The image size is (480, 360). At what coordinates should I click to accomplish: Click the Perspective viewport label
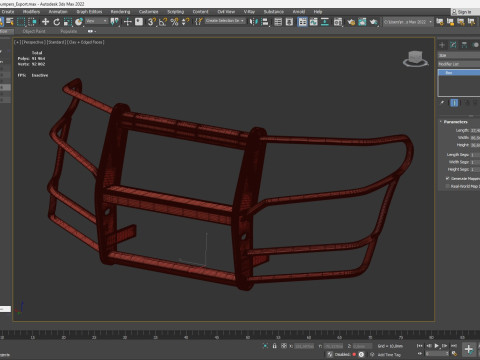tap(33, 42)
